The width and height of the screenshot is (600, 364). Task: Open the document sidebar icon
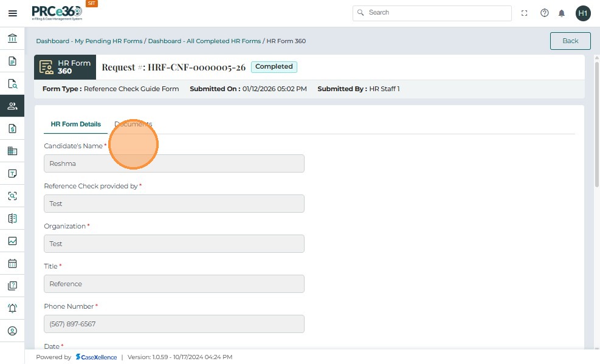coord(12,61)
